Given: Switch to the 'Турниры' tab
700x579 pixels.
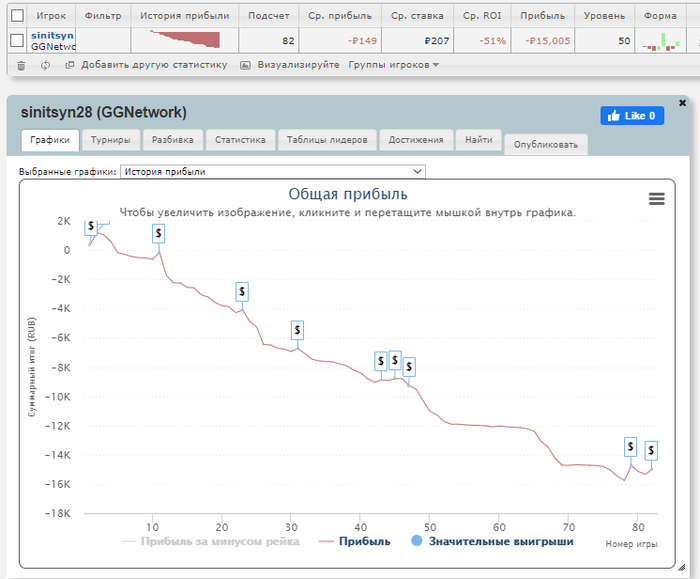Looking at the screenshot, I should click(110, 140).
